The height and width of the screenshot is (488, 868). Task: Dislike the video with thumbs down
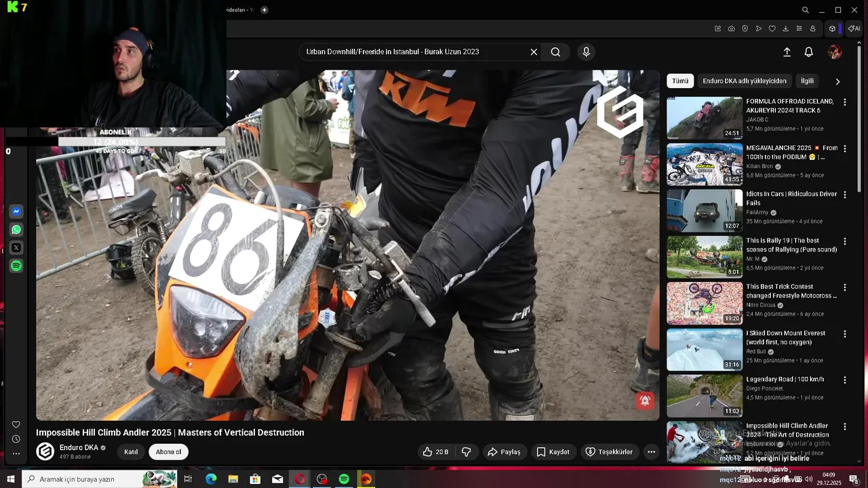point(467,452)
